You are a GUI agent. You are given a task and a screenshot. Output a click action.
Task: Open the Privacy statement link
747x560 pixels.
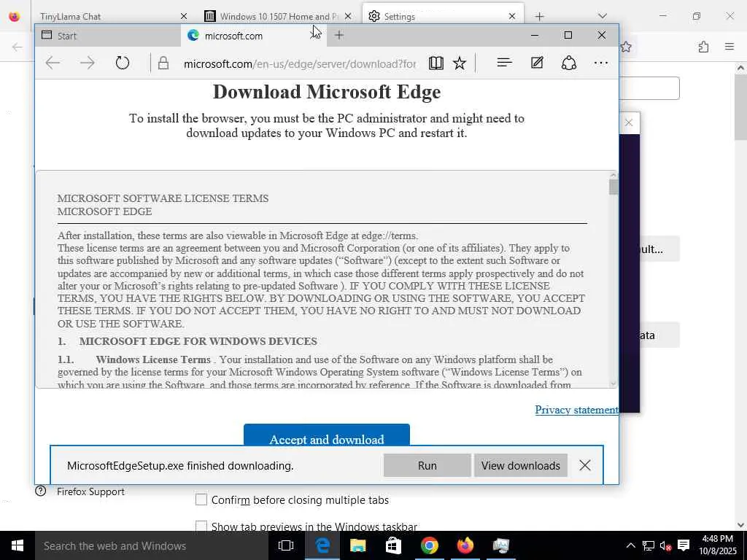coord(576,410)
